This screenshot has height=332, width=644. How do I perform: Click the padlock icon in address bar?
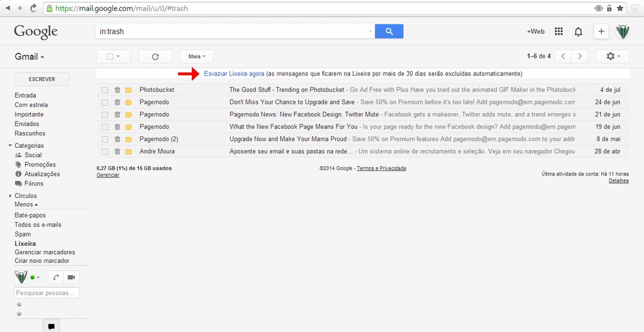[50, 8]
